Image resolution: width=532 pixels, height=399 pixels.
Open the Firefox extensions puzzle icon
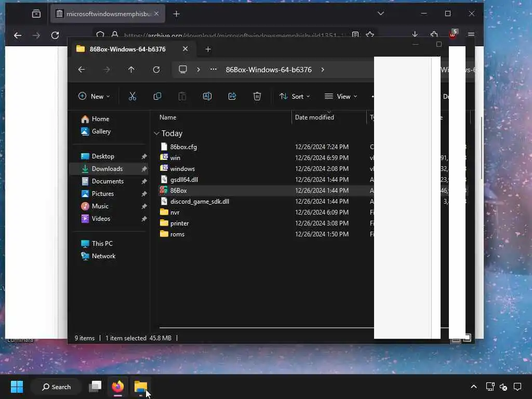click(434, 34)
